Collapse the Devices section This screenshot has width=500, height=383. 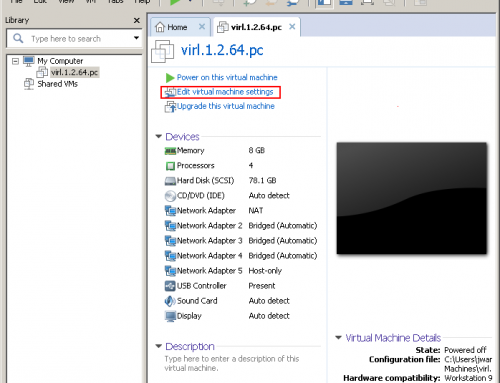pos(159,136)
